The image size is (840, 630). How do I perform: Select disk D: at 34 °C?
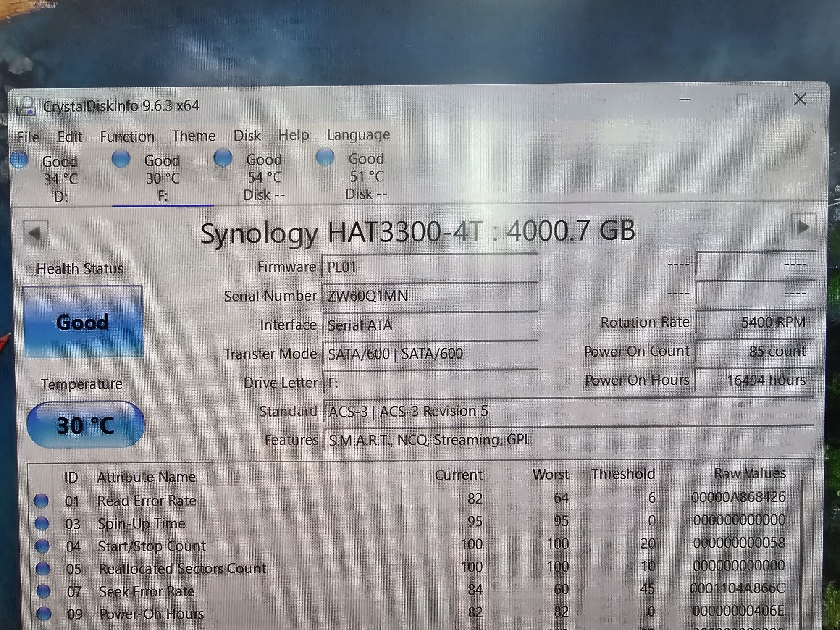tap(61, 179)
